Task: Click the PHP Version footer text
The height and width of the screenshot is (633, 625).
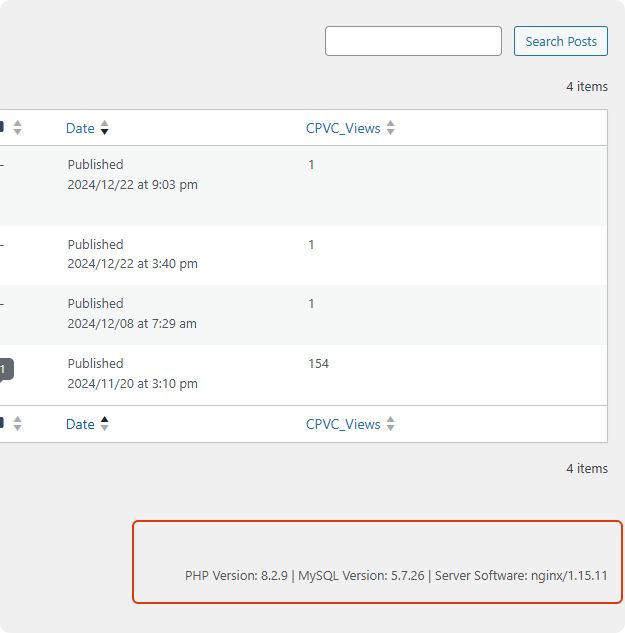Action: tap(236, 576)
